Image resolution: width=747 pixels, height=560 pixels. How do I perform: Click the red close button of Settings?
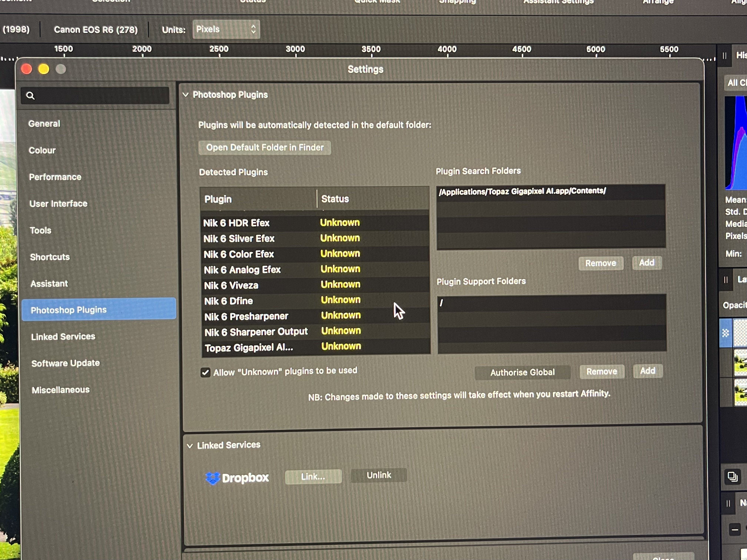26,69
